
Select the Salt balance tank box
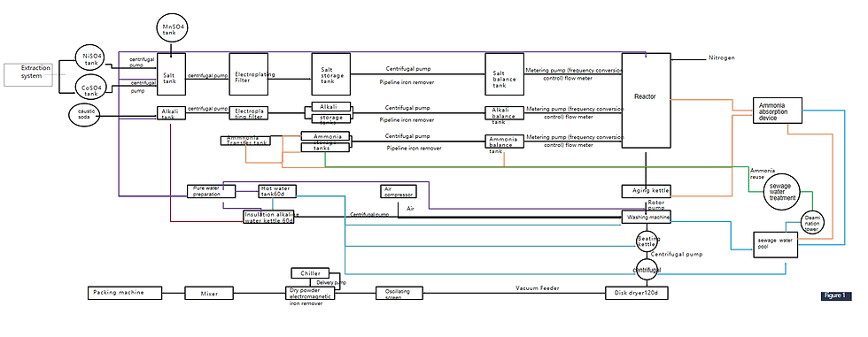504,74
